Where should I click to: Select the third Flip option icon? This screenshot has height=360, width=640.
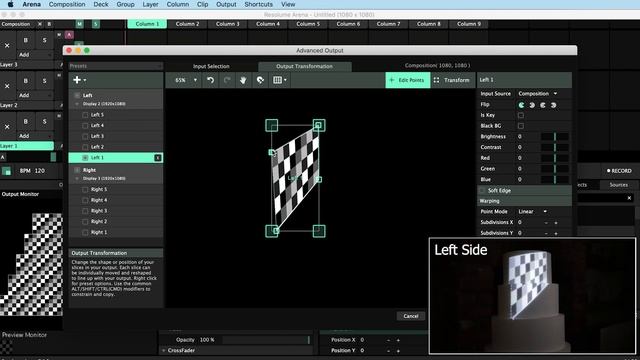click(x=543, y=105)
